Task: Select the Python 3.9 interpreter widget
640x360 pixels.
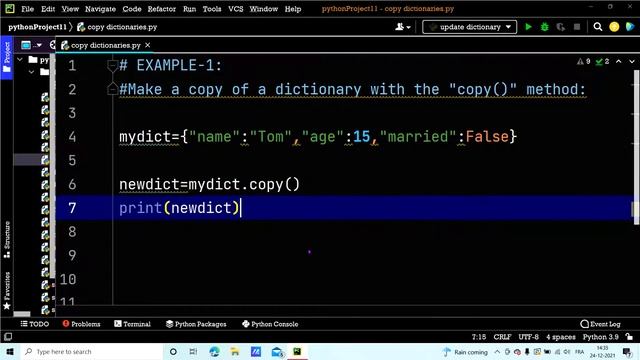Action: [x=600, y=337]
